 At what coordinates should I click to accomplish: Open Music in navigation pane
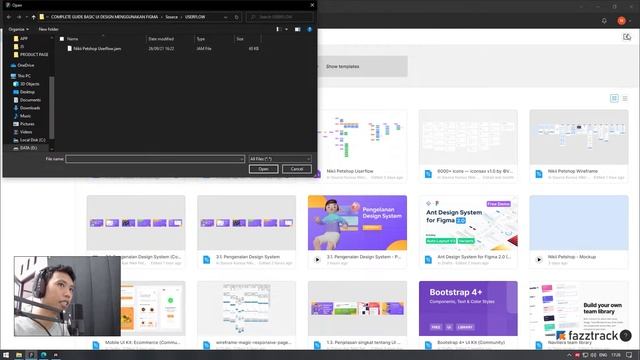tap(22, 116)
